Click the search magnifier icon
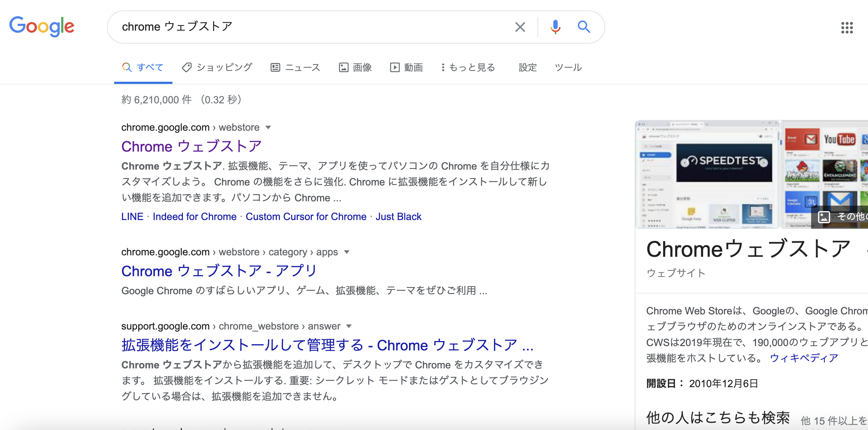This screenshot has height=430, width=868. tap(584, 27)
